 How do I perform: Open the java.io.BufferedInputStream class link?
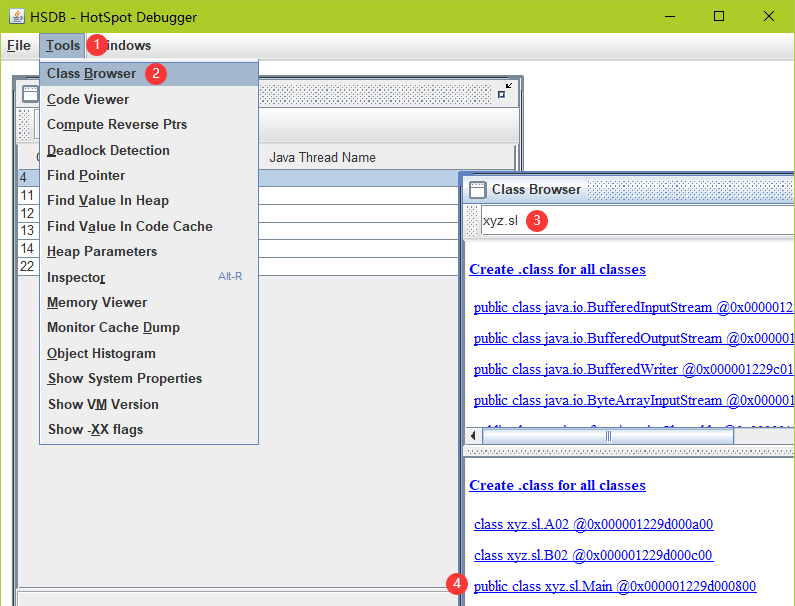633,308
